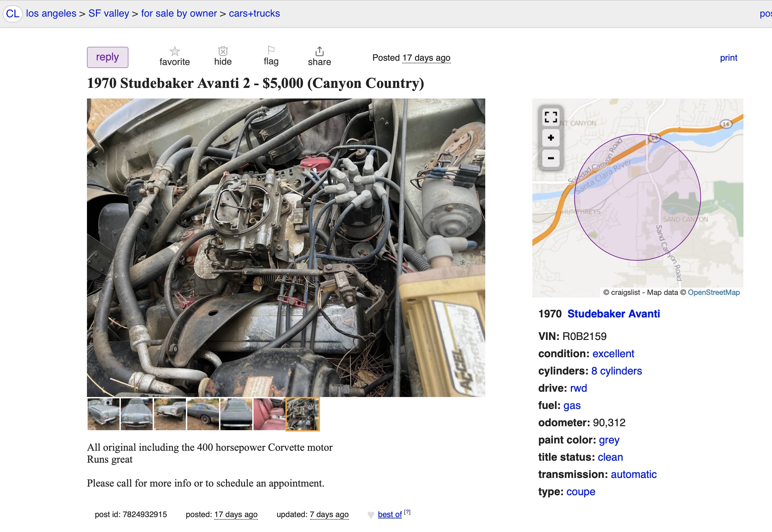Open the best of [?] help link
The width and height of the screenshot is (772, 532).
coord(407,512)
